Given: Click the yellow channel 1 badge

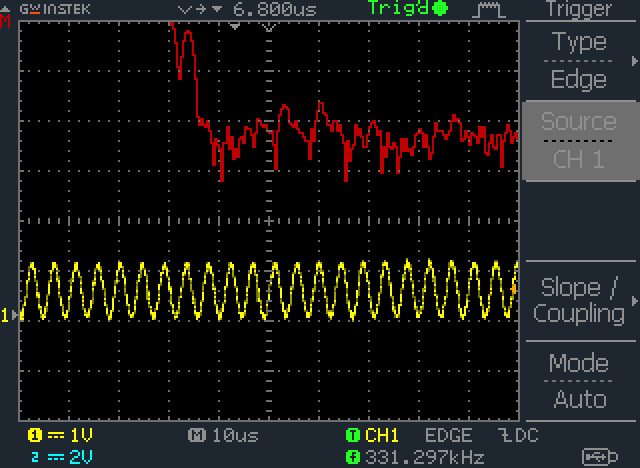Looking at the screenshot, I should tap(35, 435).
